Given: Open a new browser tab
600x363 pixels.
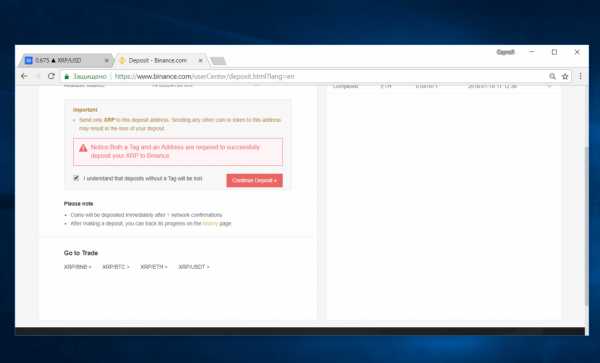Looking at the screenshot, I should (x=218, y=61).
